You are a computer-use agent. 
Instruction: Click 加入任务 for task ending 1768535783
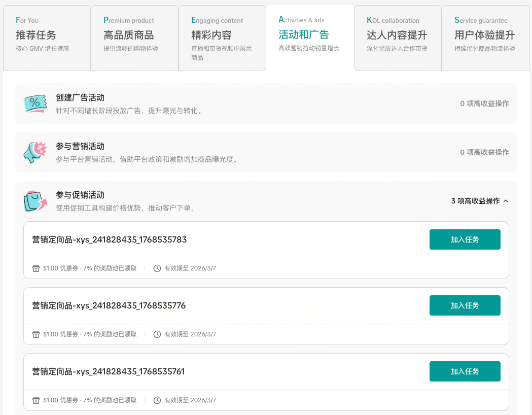(465, 239)
